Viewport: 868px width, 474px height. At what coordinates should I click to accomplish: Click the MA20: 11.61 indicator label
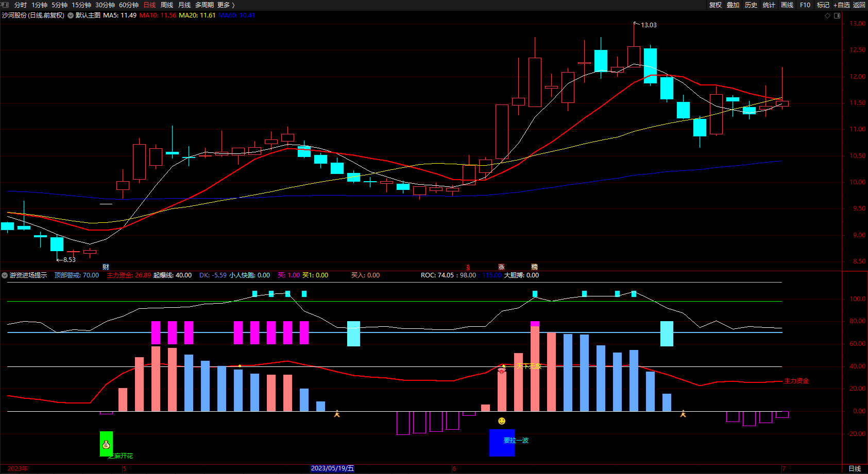tap(197, 15)
